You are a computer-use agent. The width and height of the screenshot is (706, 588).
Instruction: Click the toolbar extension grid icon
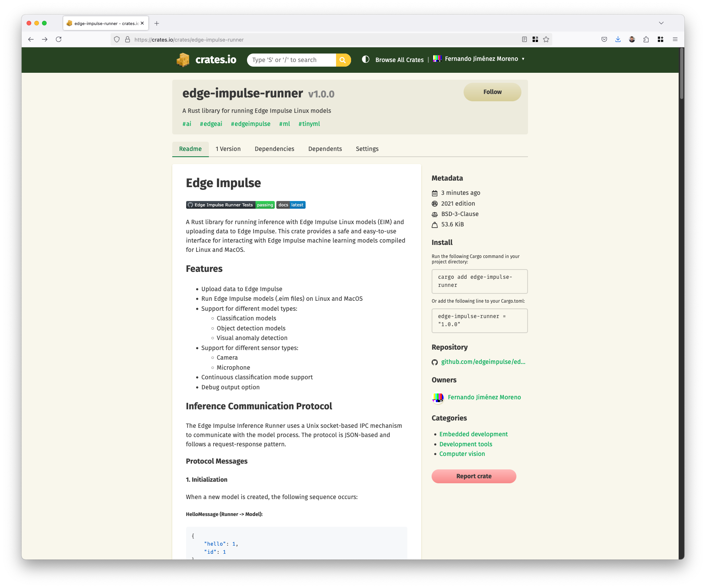point(661,39)
